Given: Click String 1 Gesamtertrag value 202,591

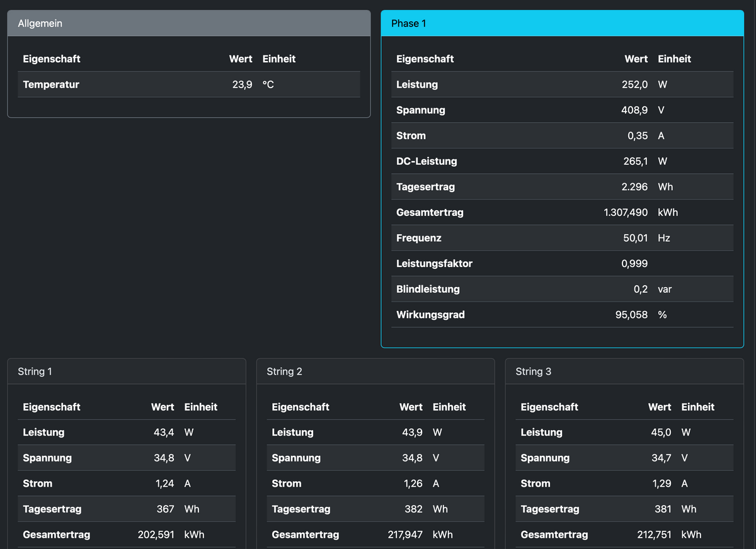Looking at the screenshot, I should [x=156, y=535].
